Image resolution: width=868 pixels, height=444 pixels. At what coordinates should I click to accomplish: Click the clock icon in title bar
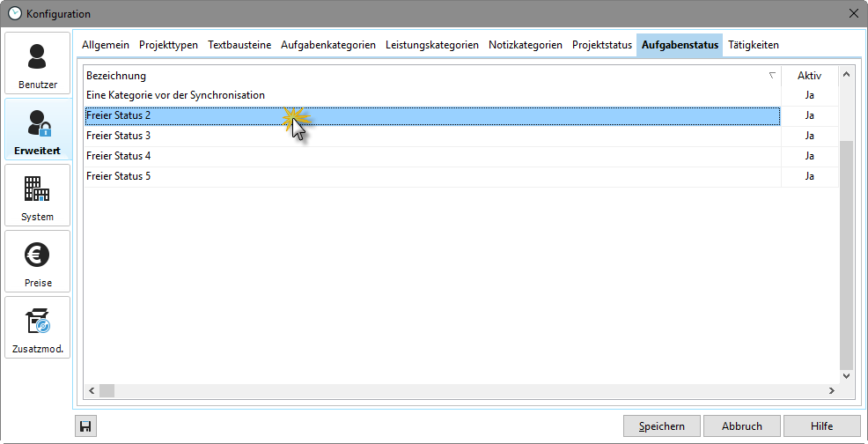tap(14, 13)
